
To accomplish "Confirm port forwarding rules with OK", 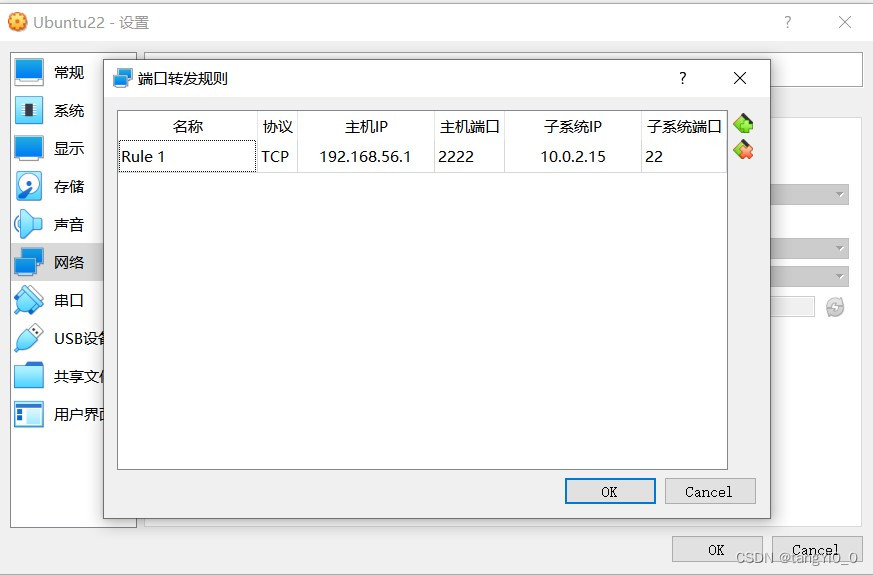I will [610, 492].
